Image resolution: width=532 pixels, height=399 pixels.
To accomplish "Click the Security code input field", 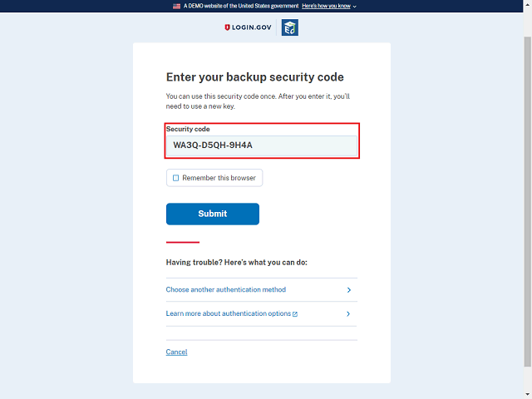I will pos(262,145).
